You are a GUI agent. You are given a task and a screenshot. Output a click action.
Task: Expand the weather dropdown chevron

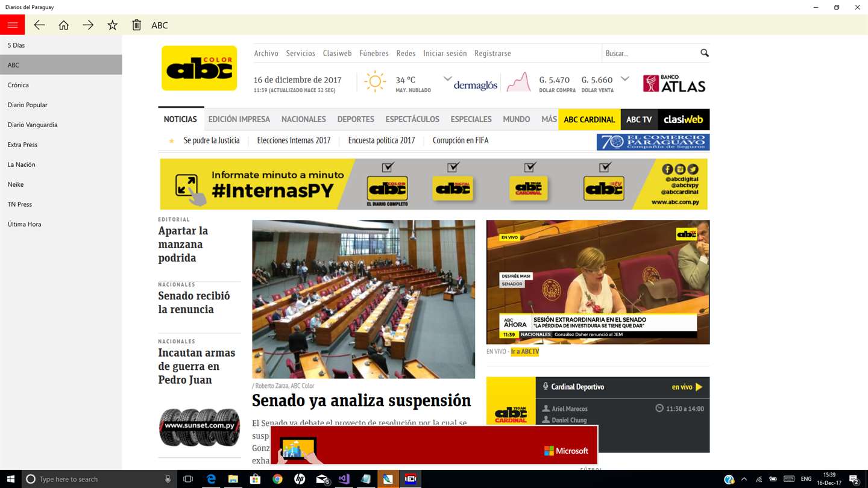click(x=448, y=79)
